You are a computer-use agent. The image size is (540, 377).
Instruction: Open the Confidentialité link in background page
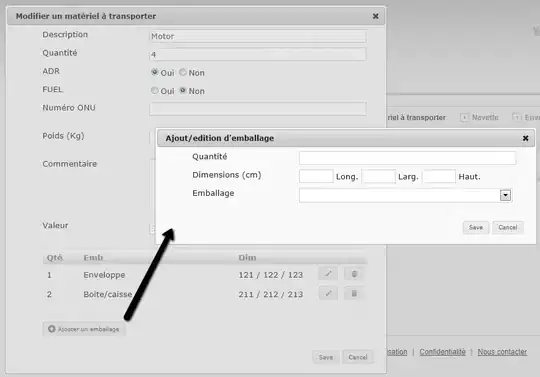tap(443, 352)
